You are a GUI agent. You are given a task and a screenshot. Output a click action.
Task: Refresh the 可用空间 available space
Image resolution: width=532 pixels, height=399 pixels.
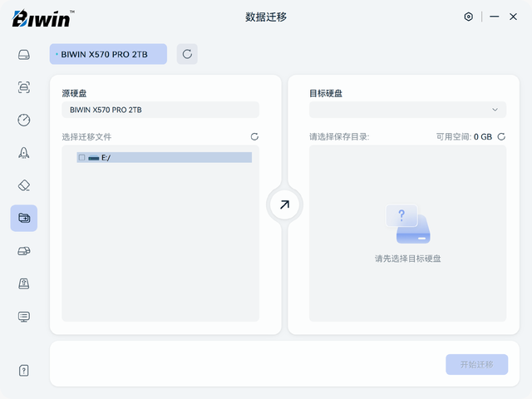tap(501, 136)
